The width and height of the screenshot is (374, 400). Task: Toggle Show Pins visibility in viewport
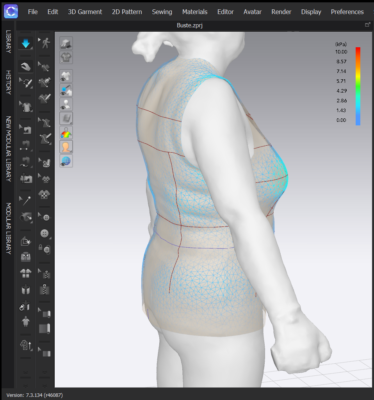[66, 90]
